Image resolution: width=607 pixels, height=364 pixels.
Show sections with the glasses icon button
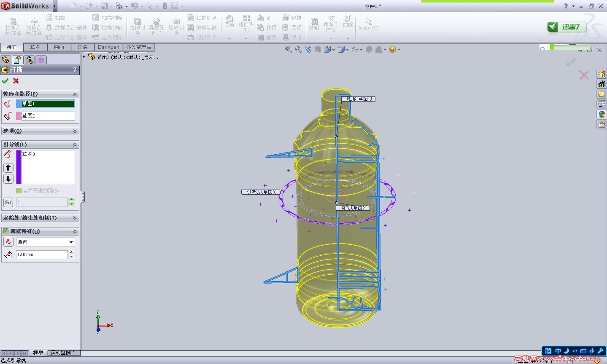[8, 202]
